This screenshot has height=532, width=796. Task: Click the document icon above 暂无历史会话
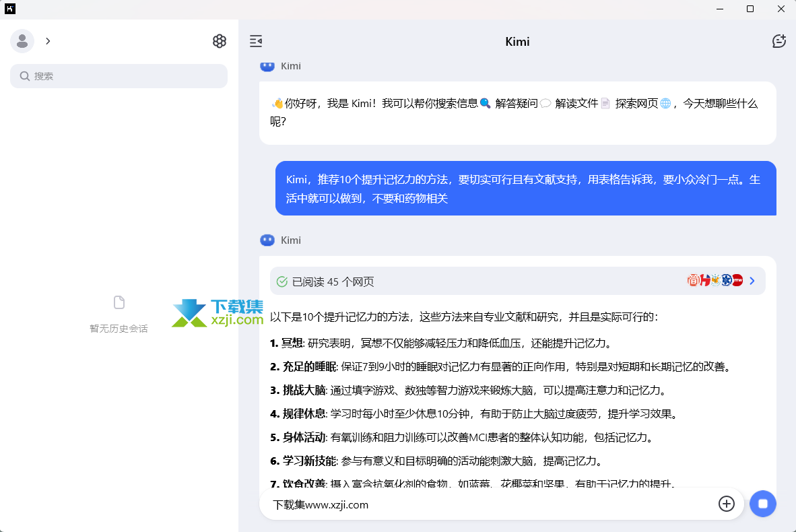click(119, 302)
